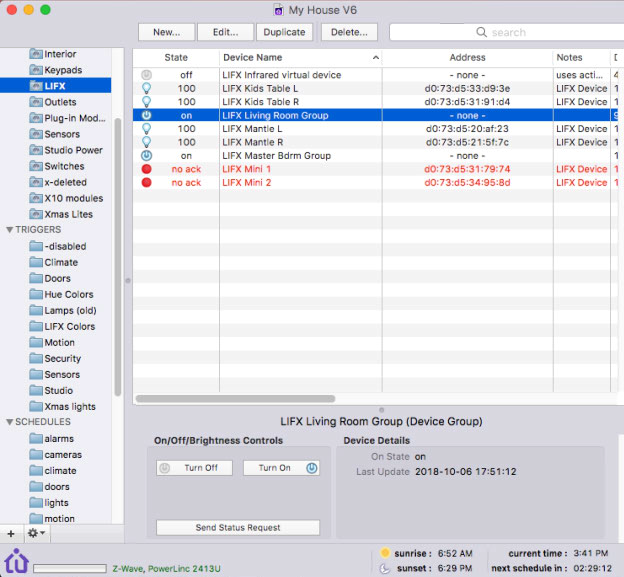Click the red error icon for LIFX Mini 1

pyautogui.click(x=146, y=169)
